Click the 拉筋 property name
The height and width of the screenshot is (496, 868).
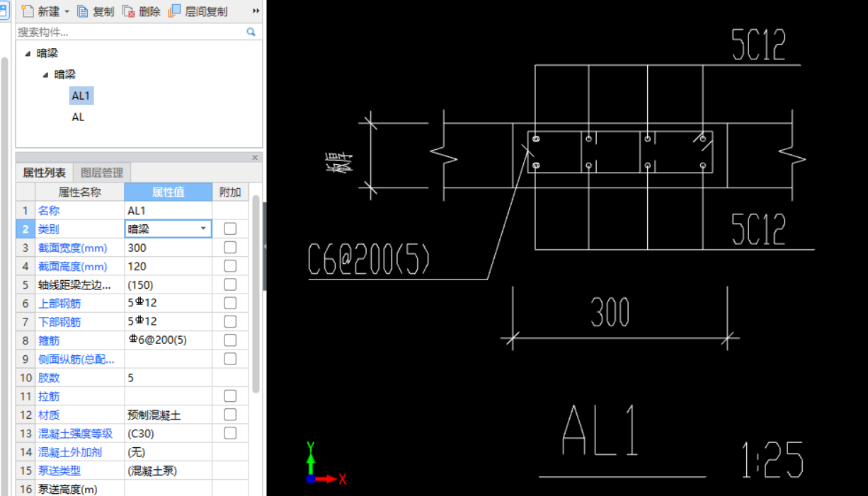point(49,396)
